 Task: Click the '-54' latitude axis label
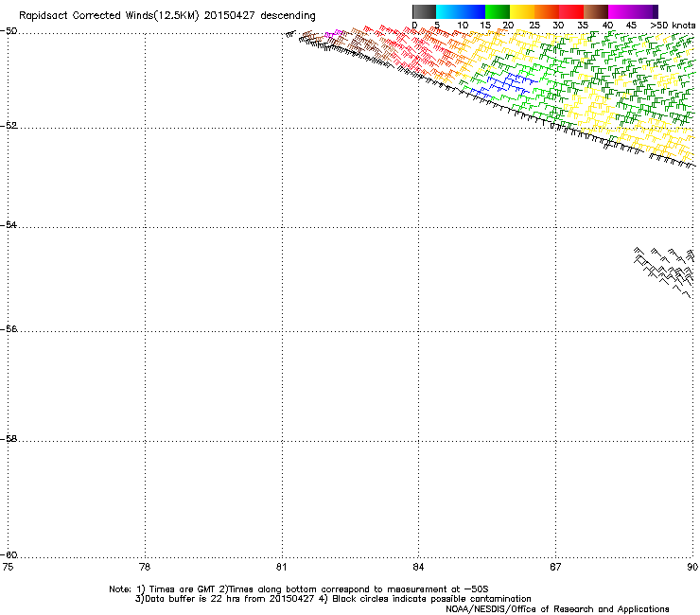[9, 225]
